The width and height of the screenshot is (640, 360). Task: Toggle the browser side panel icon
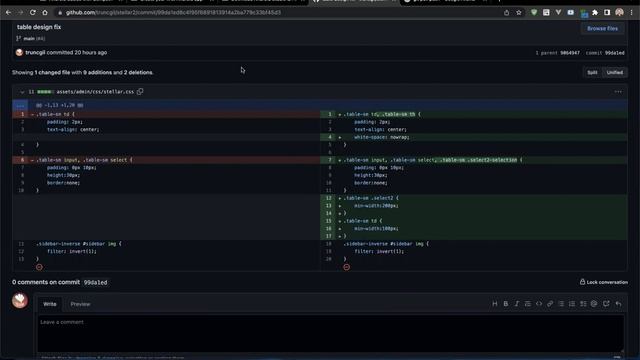click(607, 13)
